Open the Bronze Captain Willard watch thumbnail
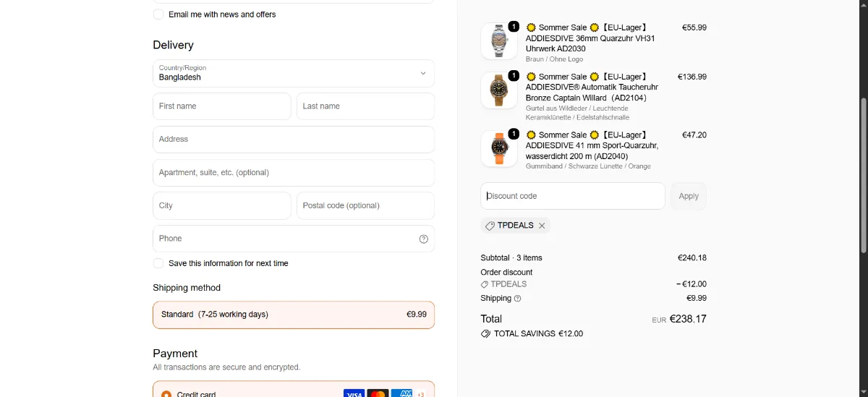Viewport: 868px width, 397px height. point(499,90)
